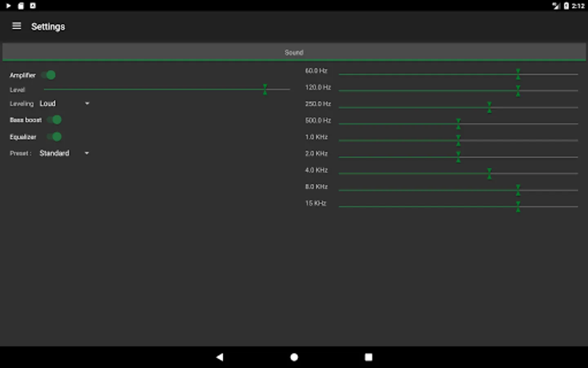Viewport: 588px width, 368px height.
Task: Click the 15 KHz band slider
Action: click(x=458, y=206)
